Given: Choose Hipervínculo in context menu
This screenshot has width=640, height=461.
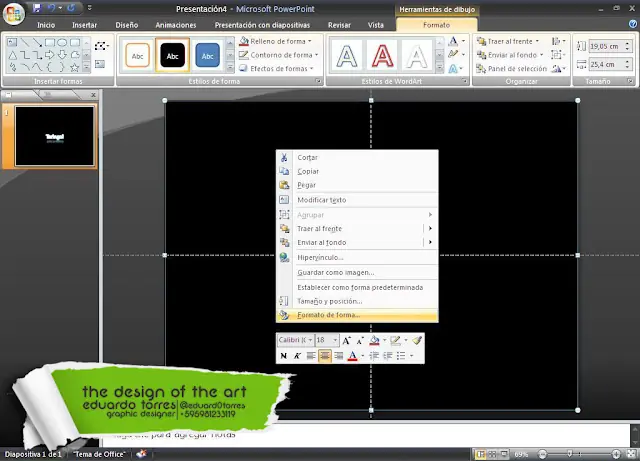Looking at the screenshot, I should pos(357,257).
